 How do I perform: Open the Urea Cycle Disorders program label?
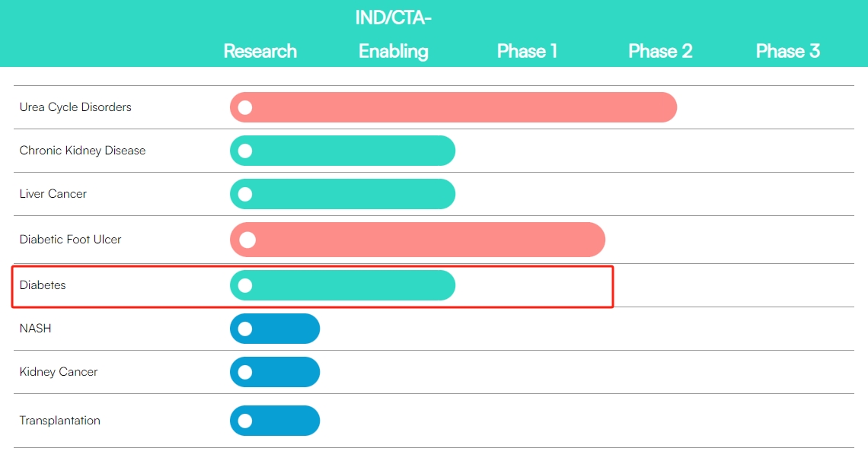(75, 107)
